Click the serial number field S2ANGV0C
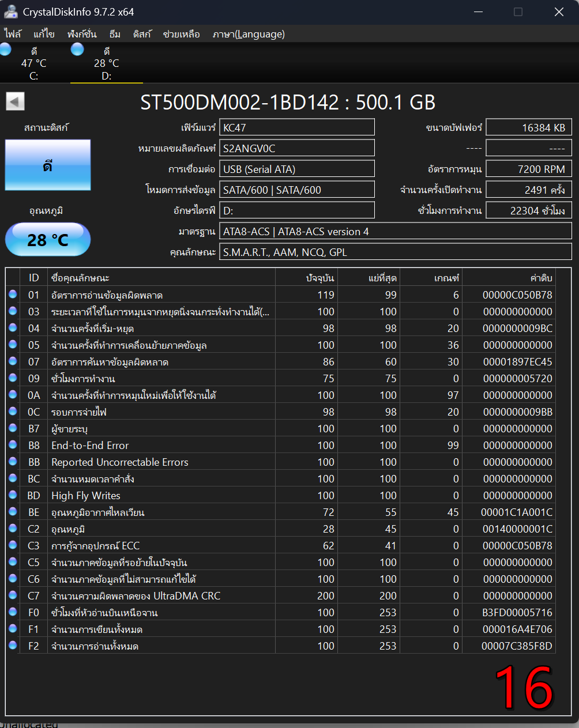This screenshot has width=579, height=728. [296, 148]
